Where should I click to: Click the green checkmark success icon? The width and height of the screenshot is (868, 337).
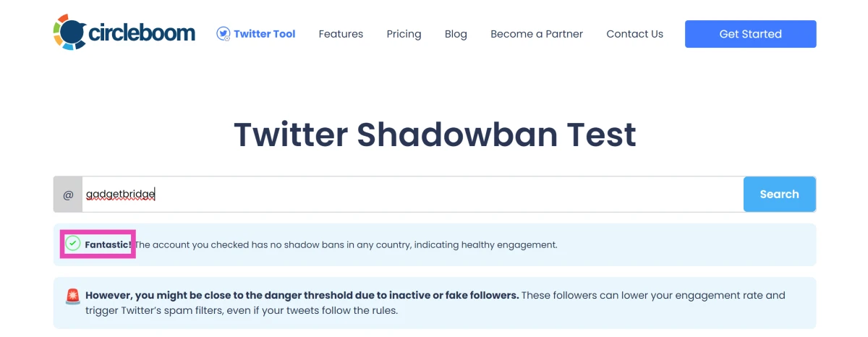pos(72,244)
